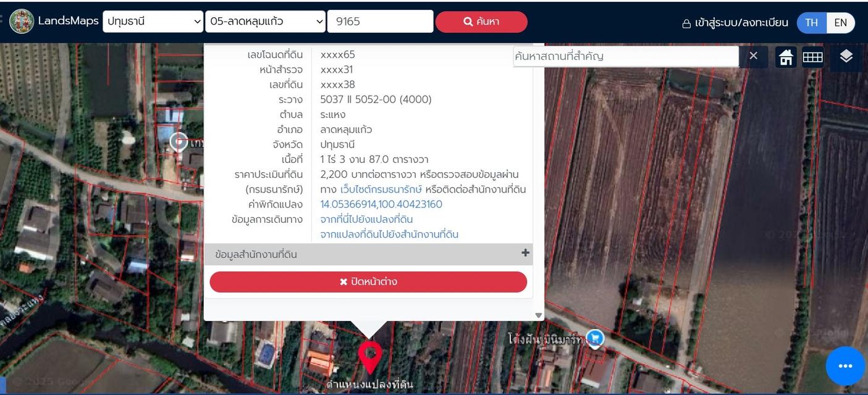Click coordinates link 14.05366914,100.40423160

[381, 204]
